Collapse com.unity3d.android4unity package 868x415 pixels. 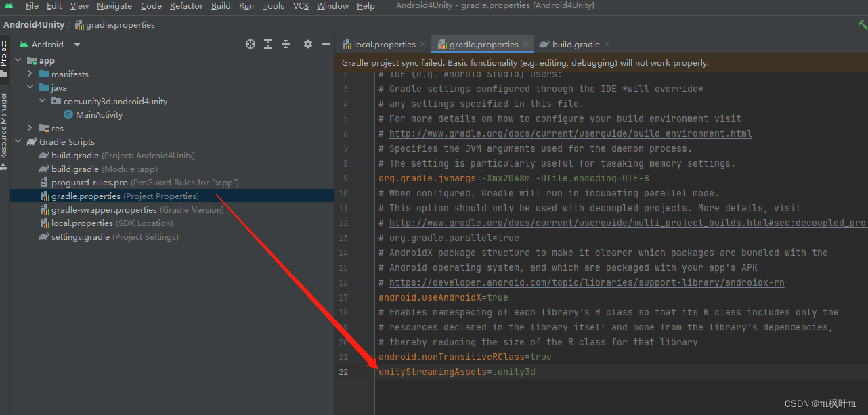pyautogui.click(x=43, y=101)
